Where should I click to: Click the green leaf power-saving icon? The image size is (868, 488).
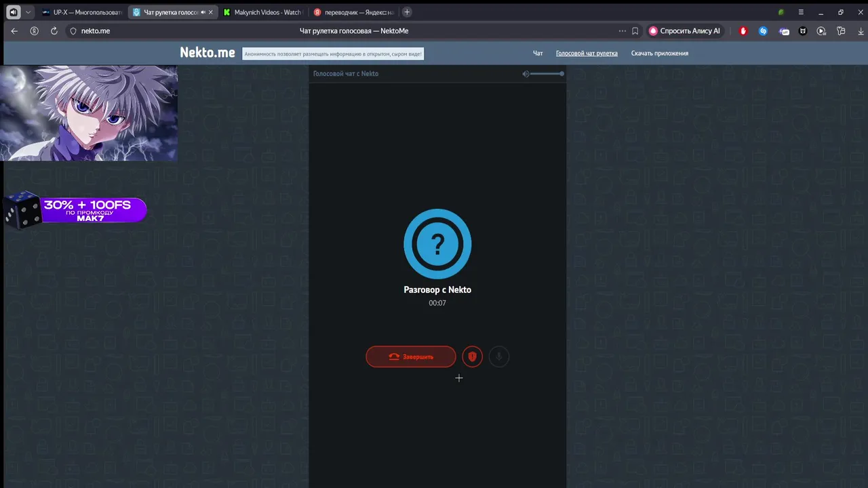coord(781,12)
